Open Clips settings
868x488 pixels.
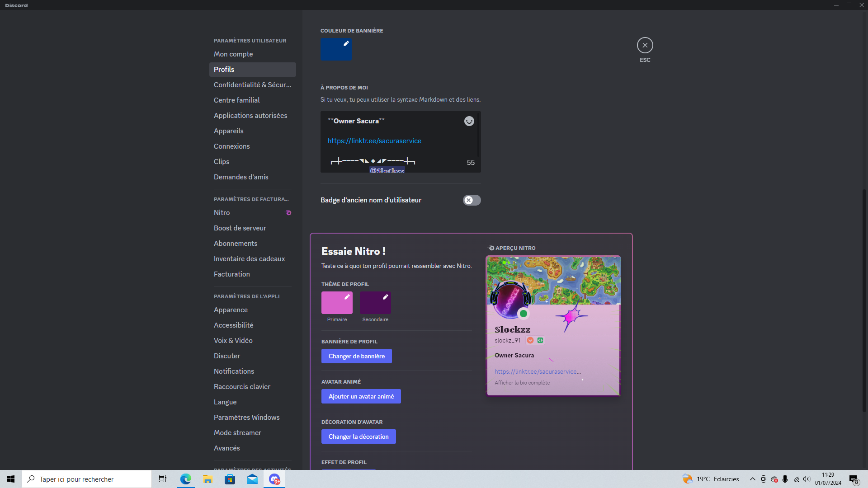252,162
